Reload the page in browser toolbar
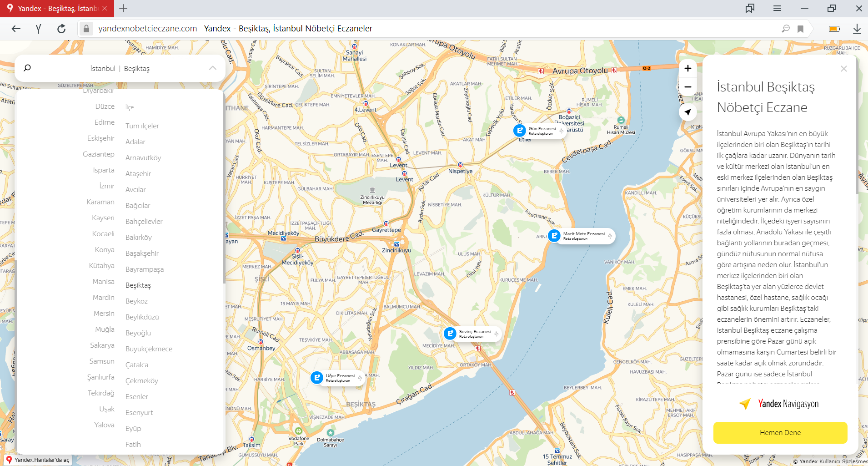 [61, 29]
